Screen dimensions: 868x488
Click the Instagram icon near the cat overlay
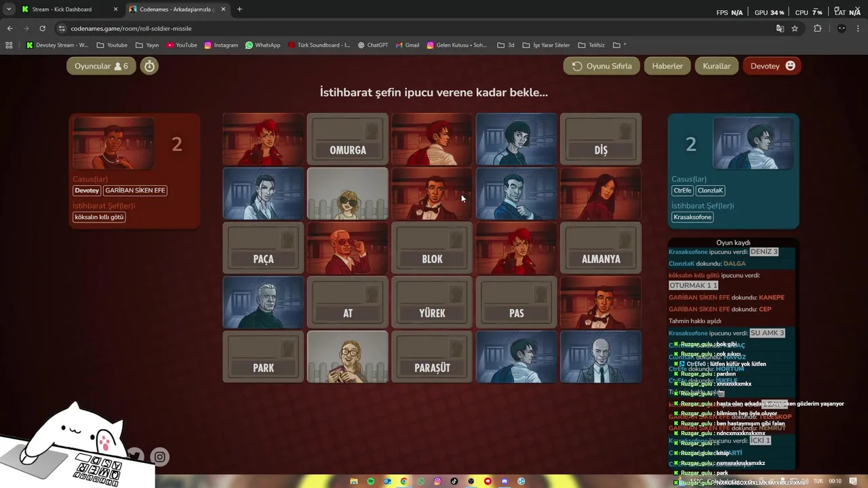[159, 457]
